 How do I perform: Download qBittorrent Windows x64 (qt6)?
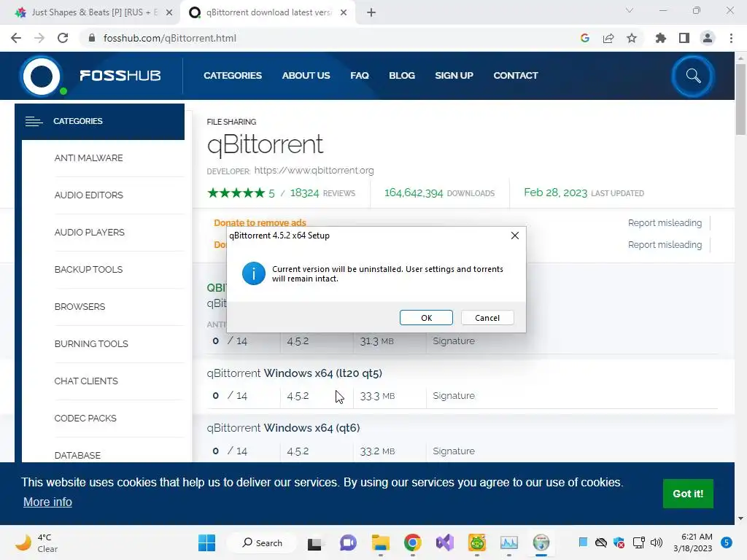(283, 428)
